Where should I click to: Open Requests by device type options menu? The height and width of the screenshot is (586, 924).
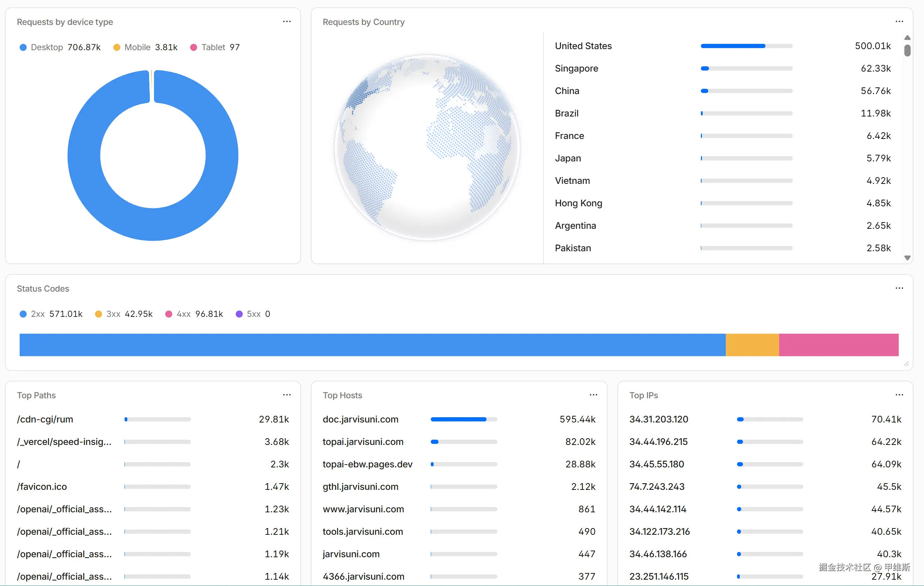287,21
